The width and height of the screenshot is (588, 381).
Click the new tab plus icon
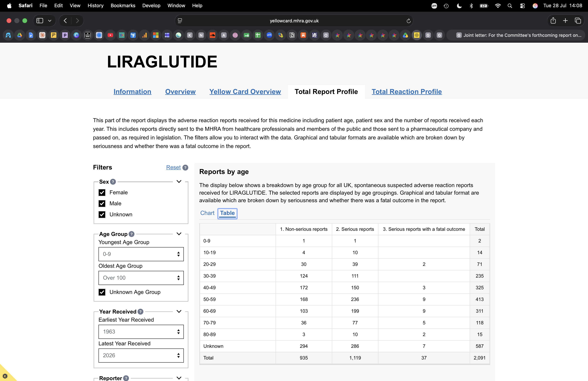(565, 21)
